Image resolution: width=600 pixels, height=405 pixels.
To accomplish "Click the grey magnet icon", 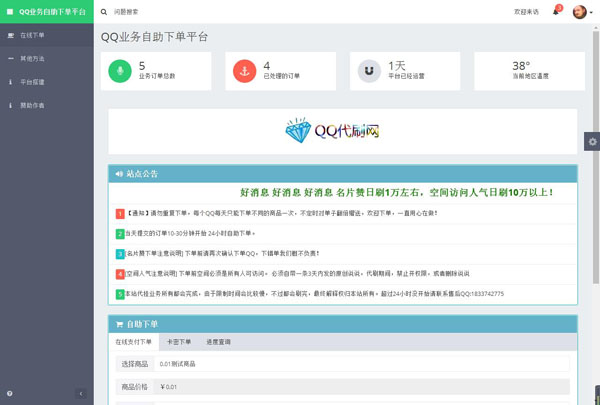I will pyautogui.click(x=369, y=71).
